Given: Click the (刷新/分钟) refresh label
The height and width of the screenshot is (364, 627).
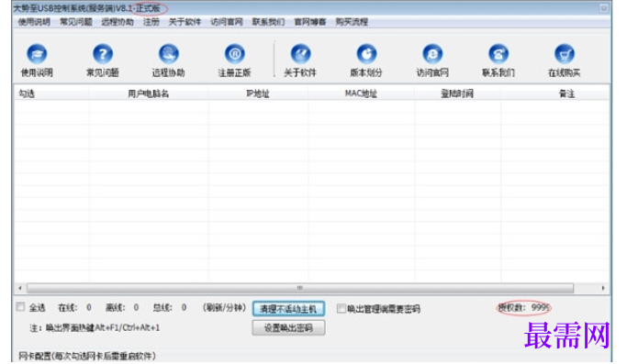Looking at the screenshot, I should click(224, 307).
